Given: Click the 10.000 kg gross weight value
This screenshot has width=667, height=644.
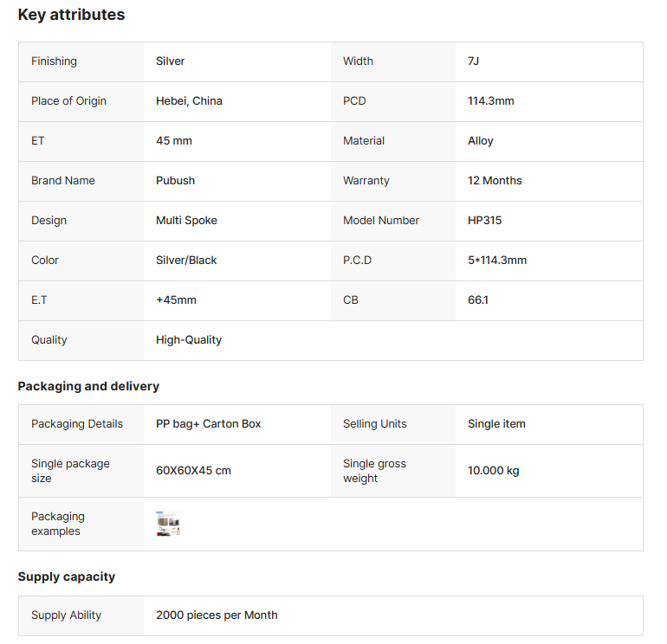Looking at the screenshot, I should click(x=493, y=471).
